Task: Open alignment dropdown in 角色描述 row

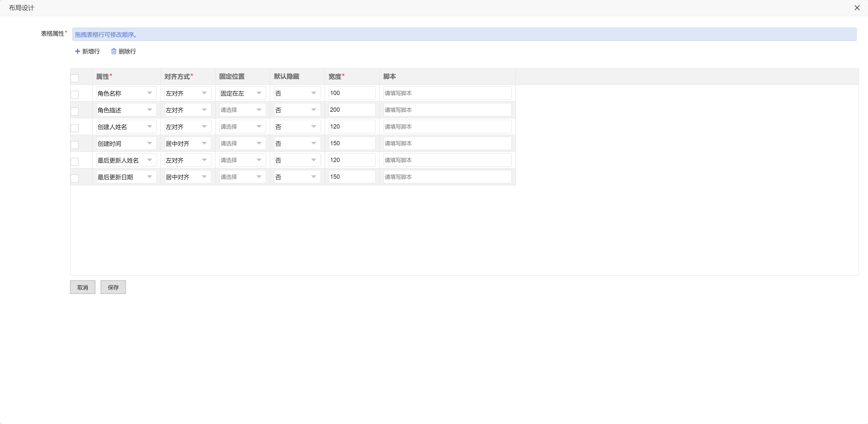Action: [x=188, y=110]
